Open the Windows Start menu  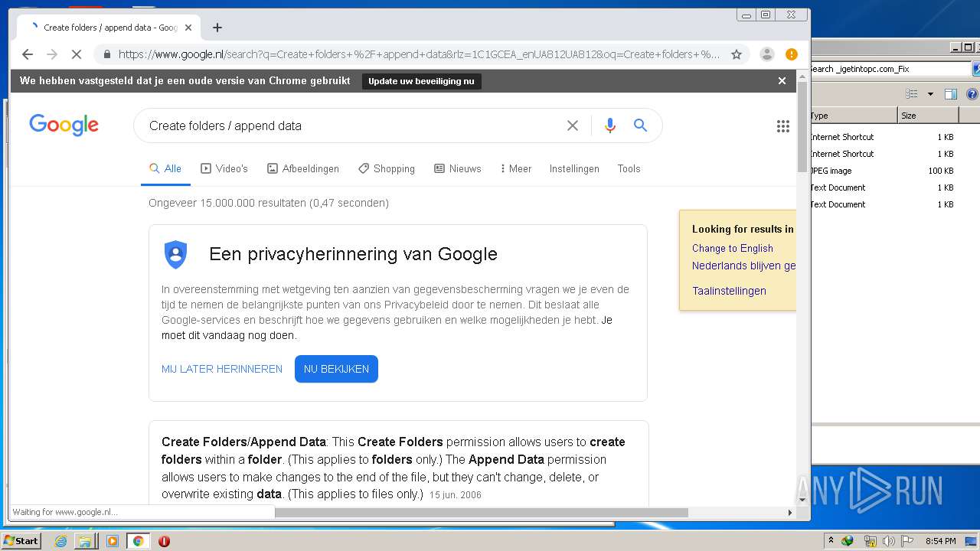coord(21,540)
